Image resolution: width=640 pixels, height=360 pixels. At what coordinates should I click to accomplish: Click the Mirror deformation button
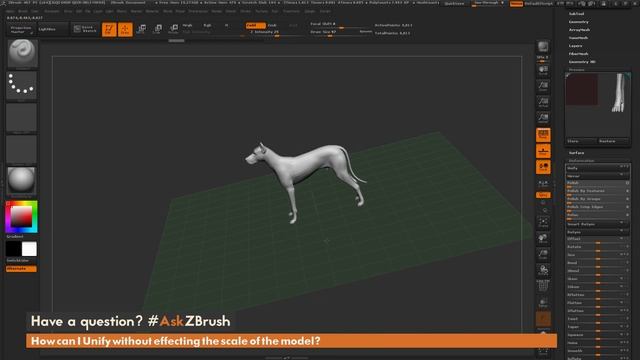597,176
